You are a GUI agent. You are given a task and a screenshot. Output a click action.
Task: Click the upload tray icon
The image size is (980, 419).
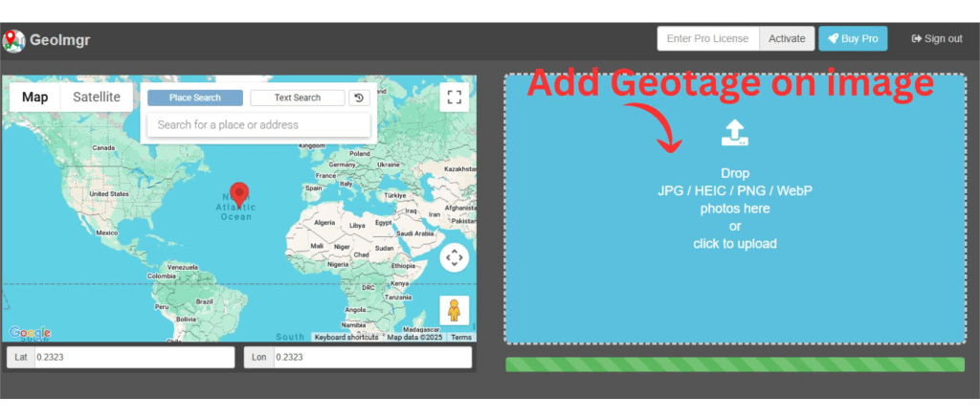pos(734,133)
